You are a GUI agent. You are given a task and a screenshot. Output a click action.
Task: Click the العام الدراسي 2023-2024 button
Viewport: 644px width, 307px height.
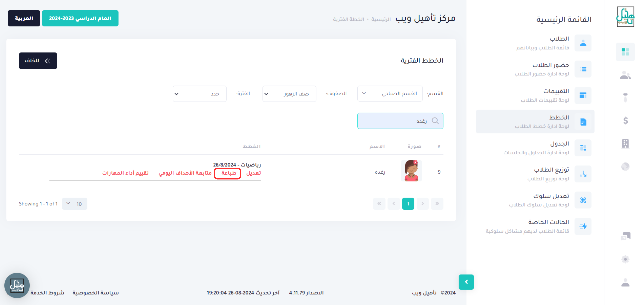tap(80, 18)
